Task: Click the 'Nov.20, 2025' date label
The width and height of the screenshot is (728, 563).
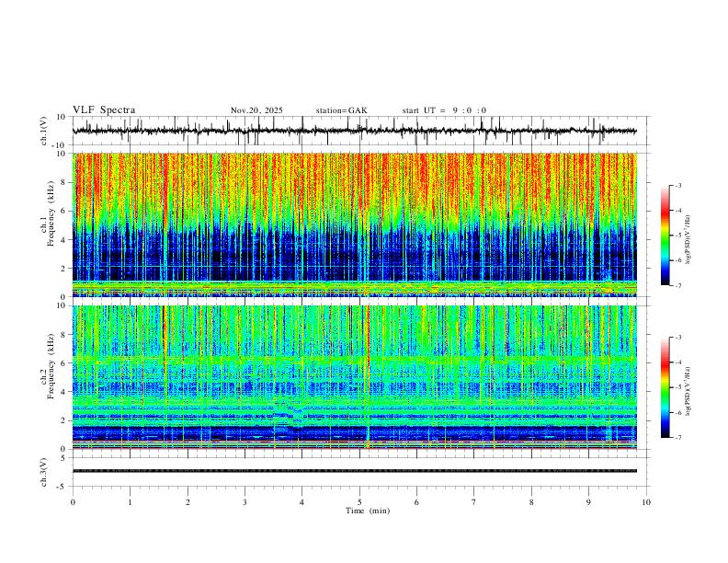Action: point(256,110)
